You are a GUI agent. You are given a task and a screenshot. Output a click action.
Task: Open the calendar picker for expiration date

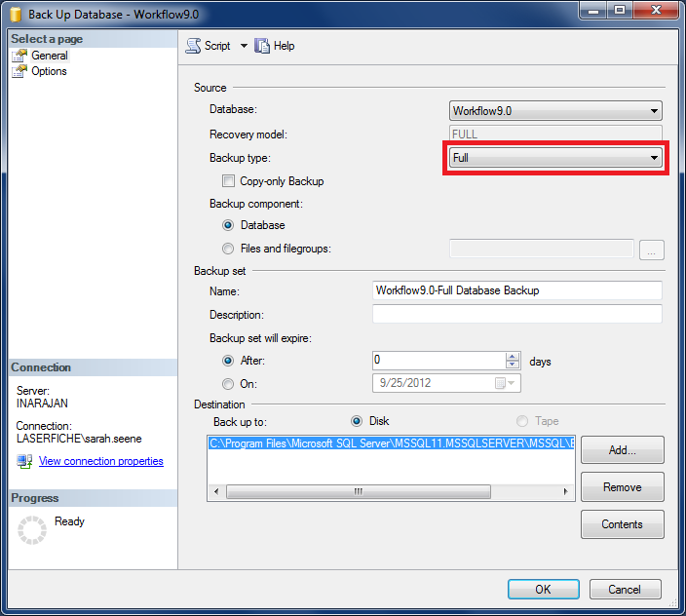pyautogui.click(x=500, y=384)
